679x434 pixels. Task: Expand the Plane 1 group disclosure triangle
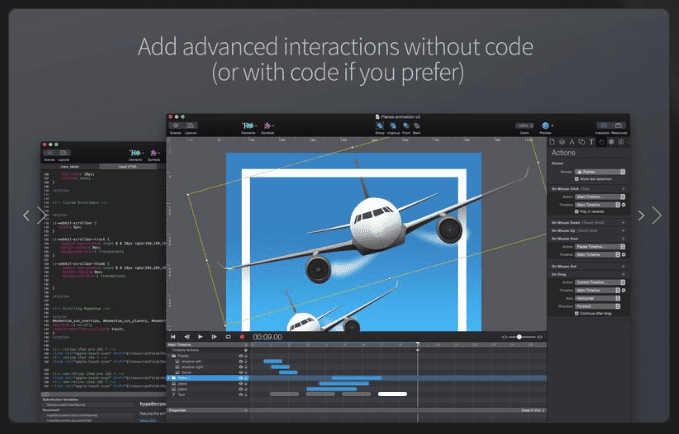[x=169, y=378]
